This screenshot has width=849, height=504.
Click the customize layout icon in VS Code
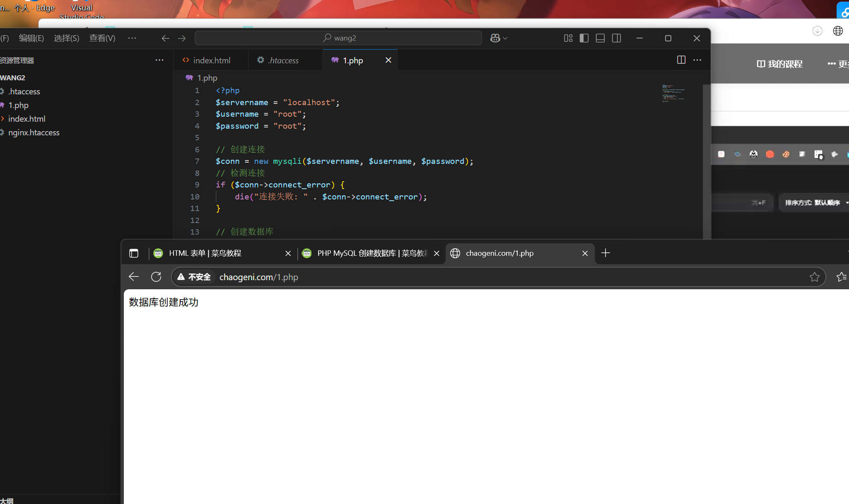tap(568, 38)
